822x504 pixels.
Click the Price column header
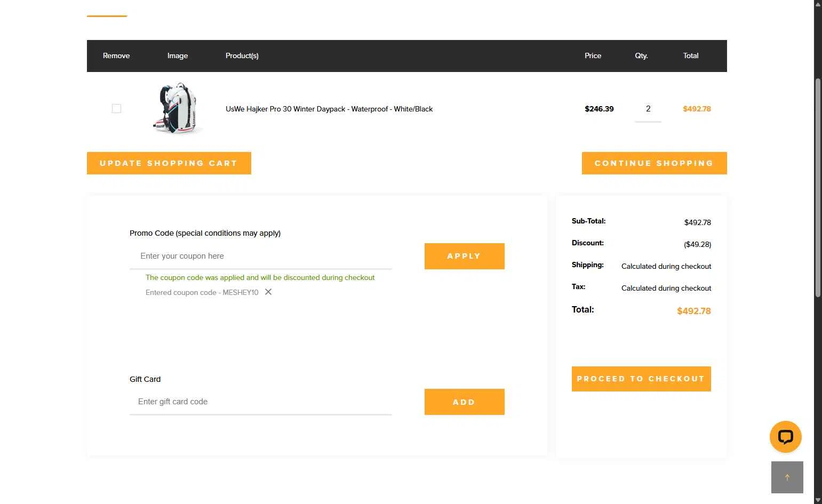coord(593,55)
